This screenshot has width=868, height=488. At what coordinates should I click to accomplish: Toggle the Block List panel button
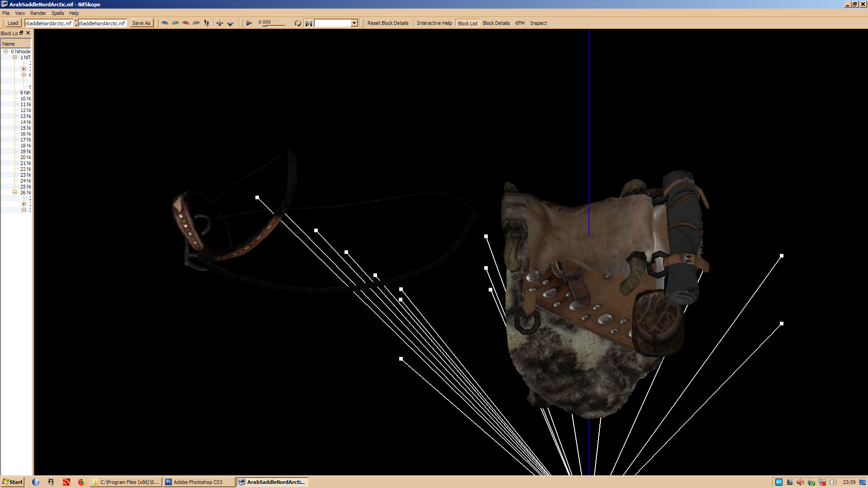pyautogui.click(x=467, y=23)
